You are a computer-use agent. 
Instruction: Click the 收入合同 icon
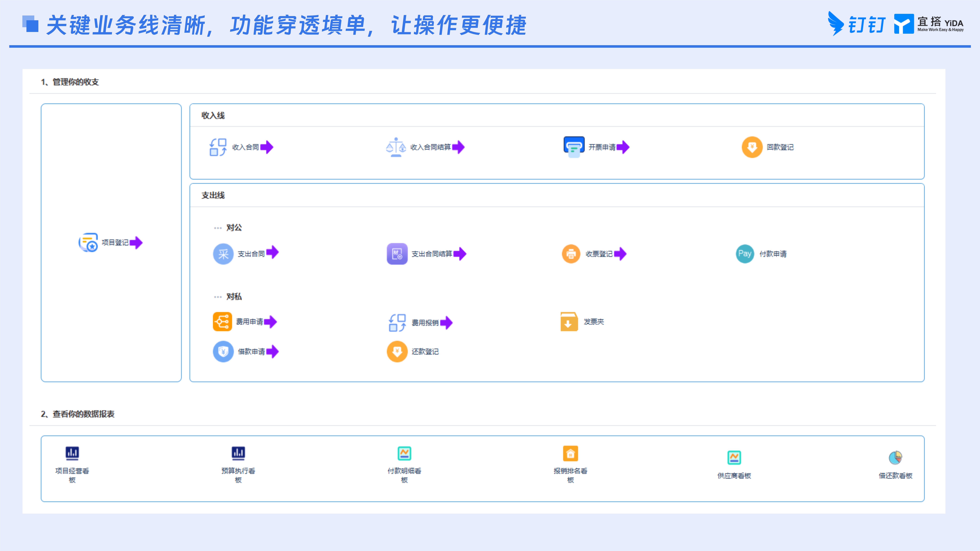pyautogui.click(x=218, y=147)
